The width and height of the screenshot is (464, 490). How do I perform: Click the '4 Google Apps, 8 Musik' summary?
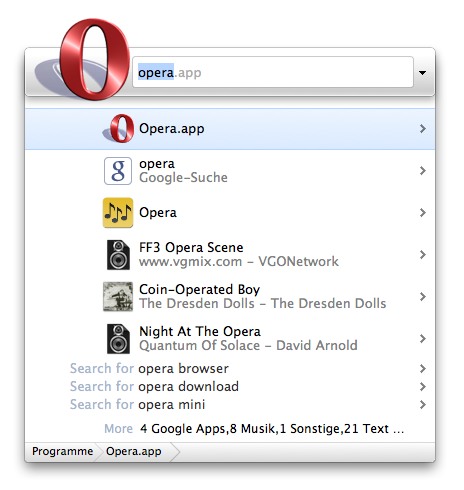coord(272,429)
